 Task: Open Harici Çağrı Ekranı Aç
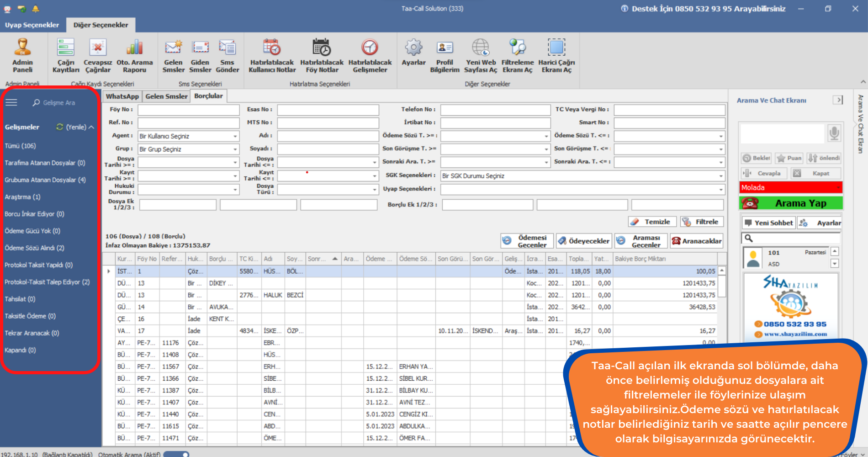click(556, 55)
